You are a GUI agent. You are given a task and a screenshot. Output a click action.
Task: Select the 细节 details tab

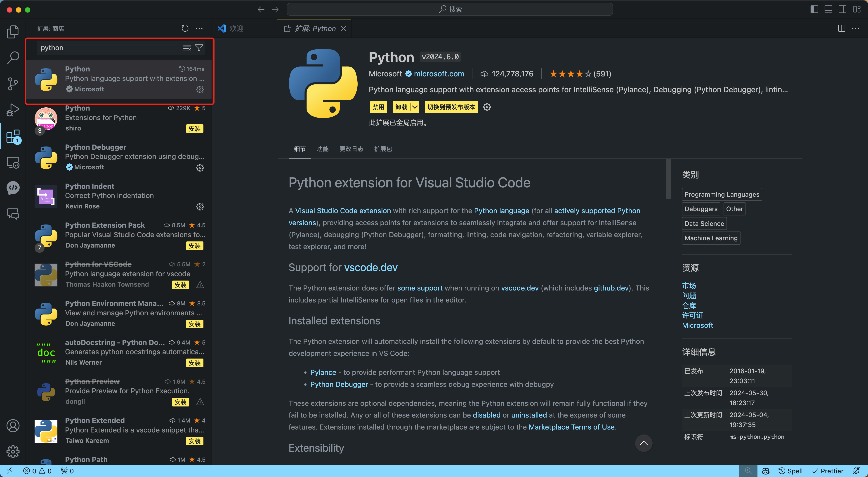(x=300, y=149)
